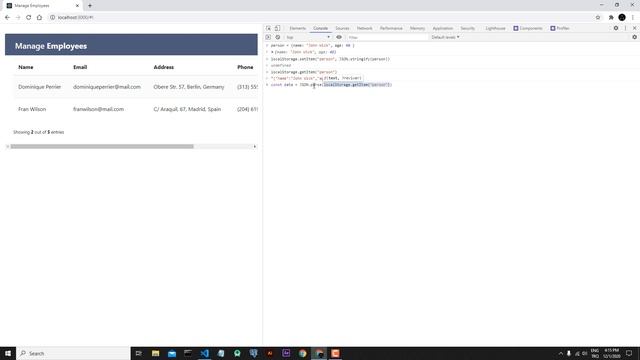Switch to the Performance tab
640x360 pixels.
(x=391, y=28)
